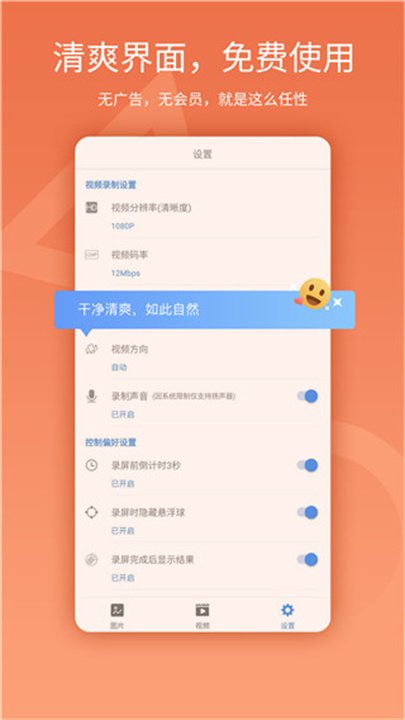Tap the HD video resolution icon
405x720 pixels.
click(x=92, y=208)
